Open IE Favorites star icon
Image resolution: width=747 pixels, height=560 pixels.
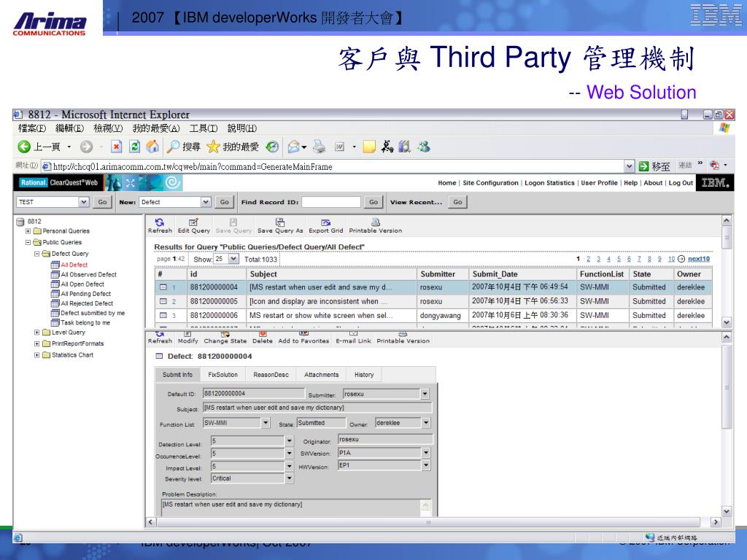(213, 147)
